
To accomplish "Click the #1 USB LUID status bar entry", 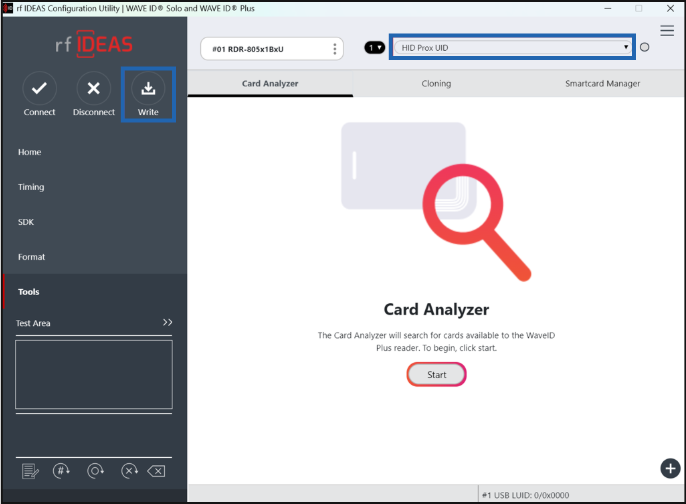I will pyautogui.click(x=525, y=495).
